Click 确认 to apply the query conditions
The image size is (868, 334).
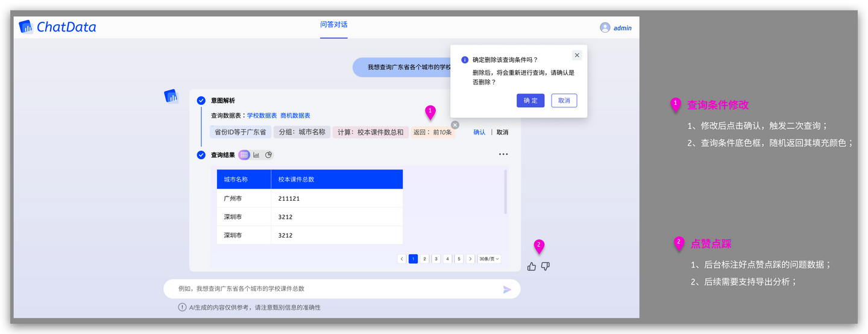479,132
